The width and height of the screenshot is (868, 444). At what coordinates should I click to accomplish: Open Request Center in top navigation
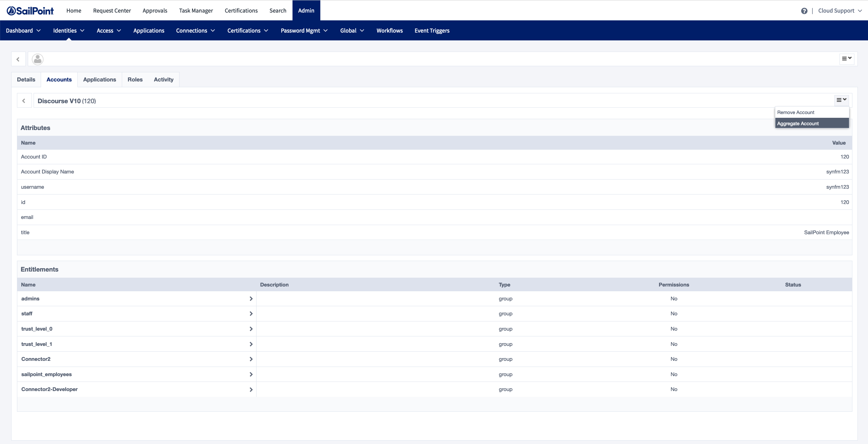point(112,11)
